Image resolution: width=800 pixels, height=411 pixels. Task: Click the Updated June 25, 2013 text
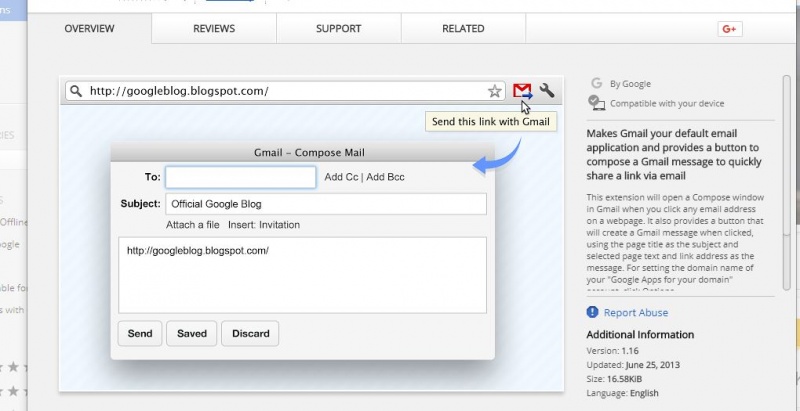(633, 365)
